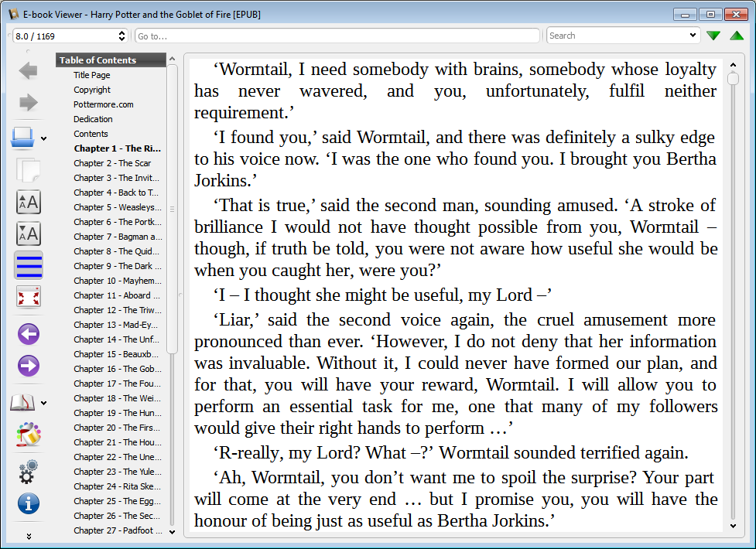Screen dimensions: 756x549
Task: Open the ebook file icon
Action: 22,138
